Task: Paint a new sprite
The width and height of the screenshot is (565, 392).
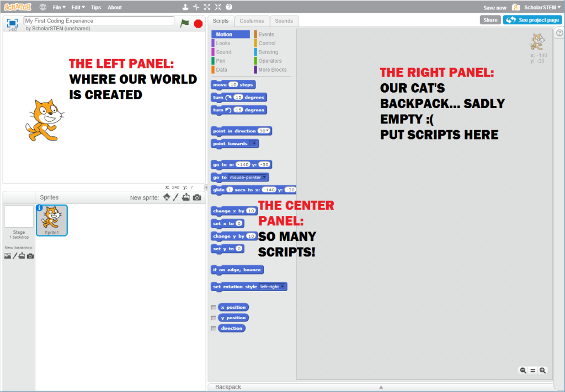Action: pyautogui.click(x=176, y=197)
